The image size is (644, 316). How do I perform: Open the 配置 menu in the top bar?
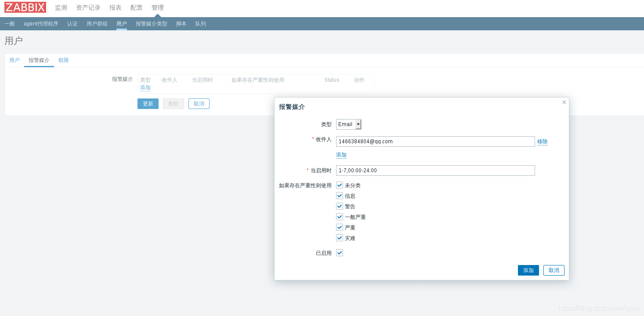[136, 7]
